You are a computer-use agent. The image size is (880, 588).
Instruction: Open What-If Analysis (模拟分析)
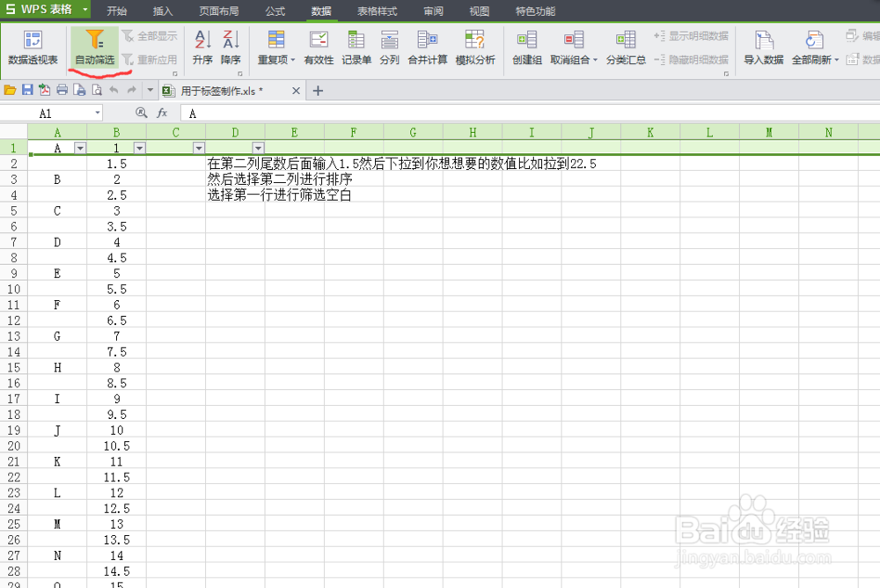coord(475,48)
